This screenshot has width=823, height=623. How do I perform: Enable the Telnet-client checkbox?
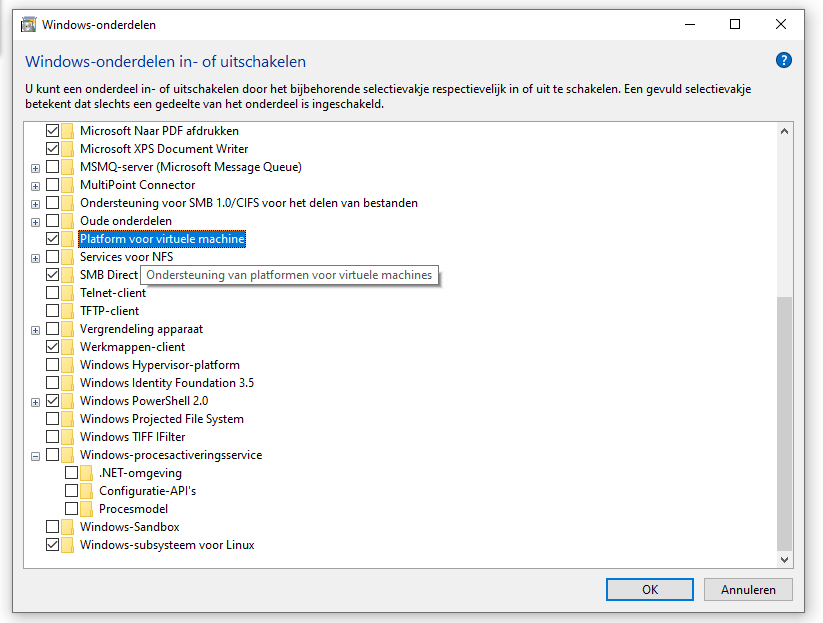(x=52, y=293)
